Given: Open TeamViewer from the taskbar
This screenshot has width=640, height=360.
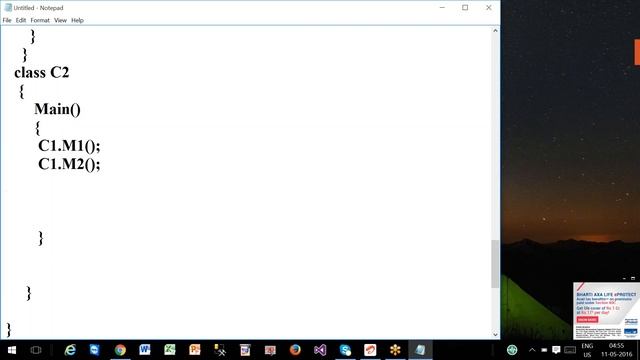Looking at the screenshot, I should coord(95,350).
